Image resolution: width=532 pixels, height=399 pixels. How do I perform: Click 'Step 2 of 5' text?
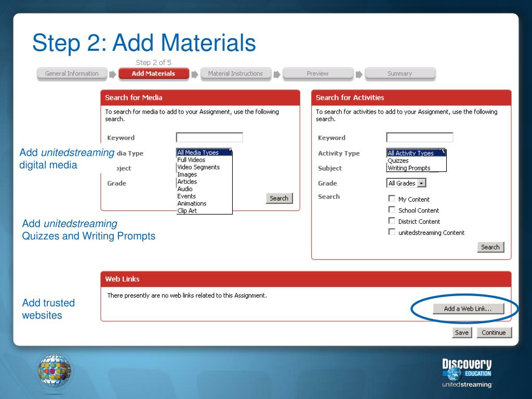tap(154, 62)
